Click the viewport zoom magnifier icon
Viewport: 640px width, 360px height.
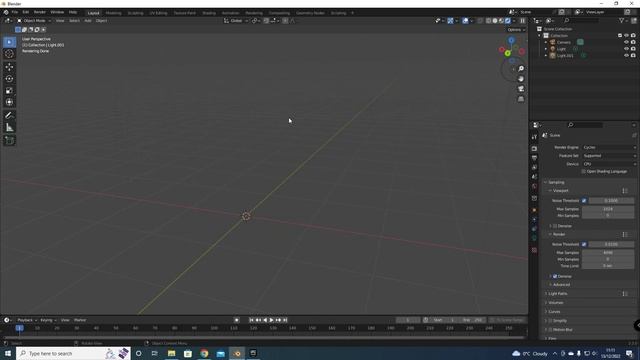pyautogui.click(x=521, y=69)
